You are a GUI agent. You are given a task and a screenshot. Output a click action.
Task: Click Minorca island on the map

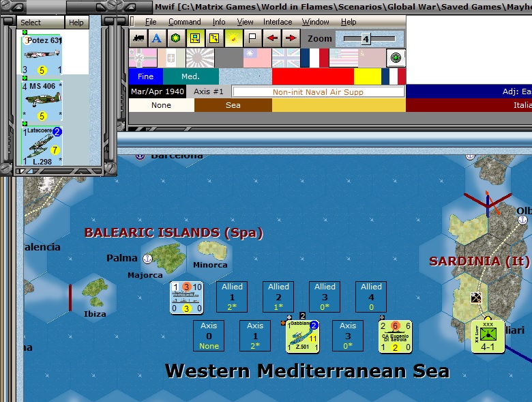212,250
